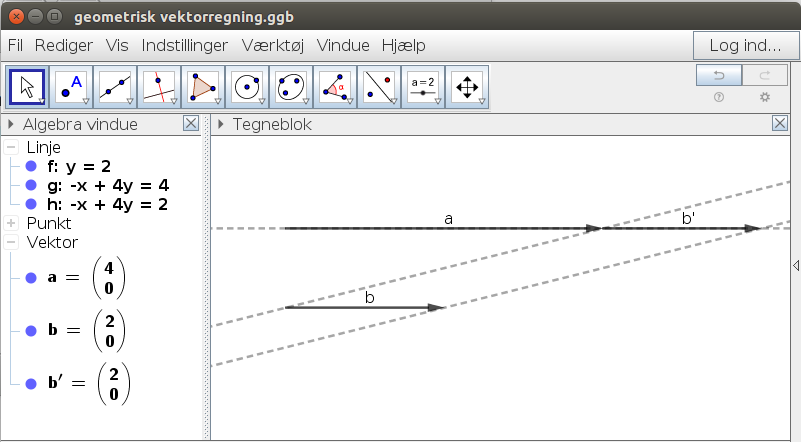Select equation g: -x + 4y = 4
Viewport: 801px width, 442px height.
[108, 185]
